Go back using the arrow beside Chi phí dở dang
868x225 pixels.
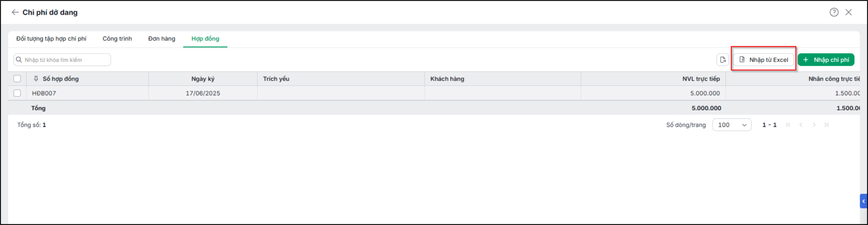(x=15, y=12)
